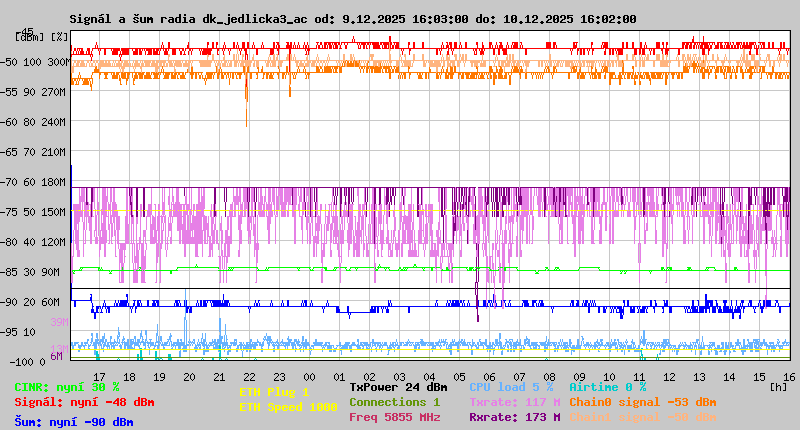Click the CPU load legend entry

click(511, 387)
